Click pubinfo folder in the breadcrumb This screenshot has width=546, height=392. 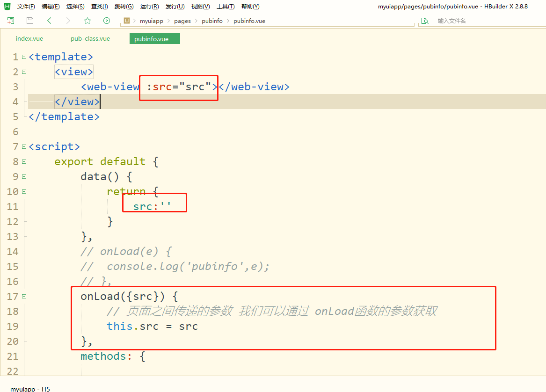212,21
